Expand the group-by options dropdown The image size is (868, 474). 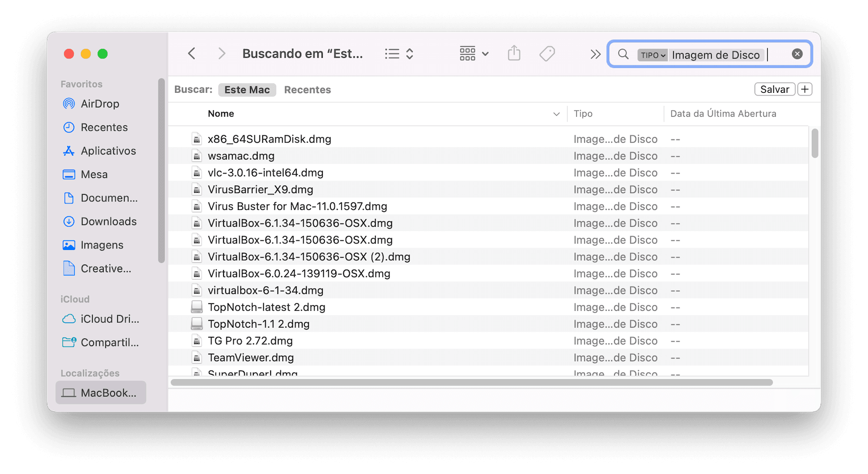[x=474, y=54]
